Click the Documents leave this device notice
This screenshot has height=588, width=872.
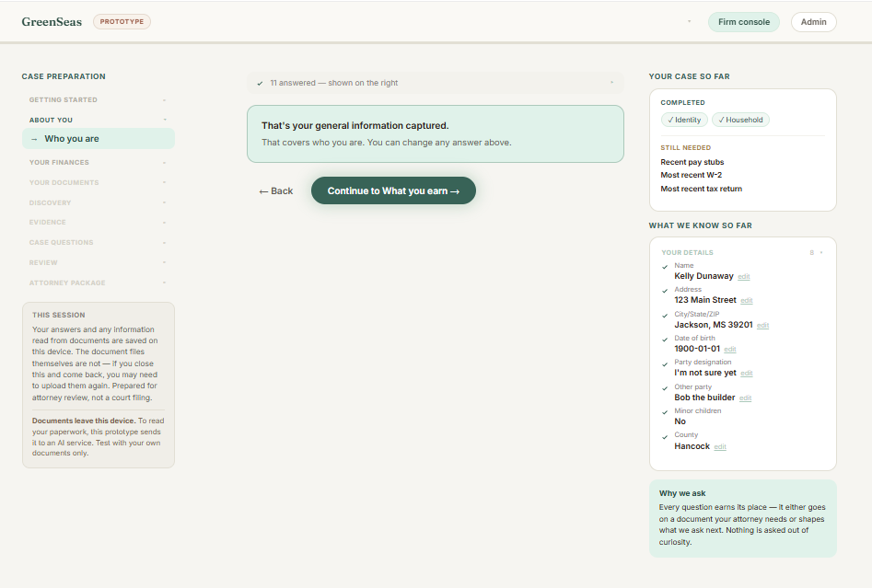tap(98, 437)
